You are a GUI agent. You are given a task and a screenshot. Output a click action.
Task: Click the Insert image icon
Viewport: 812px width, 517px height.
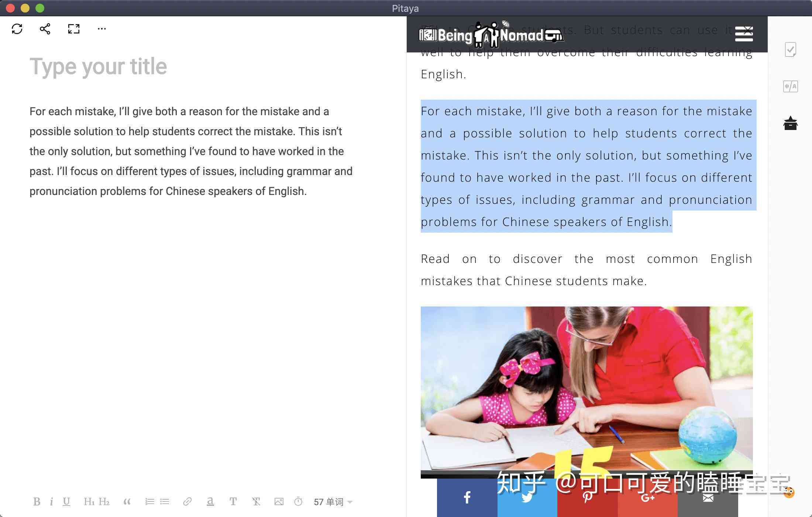click(x=277, y=501)
